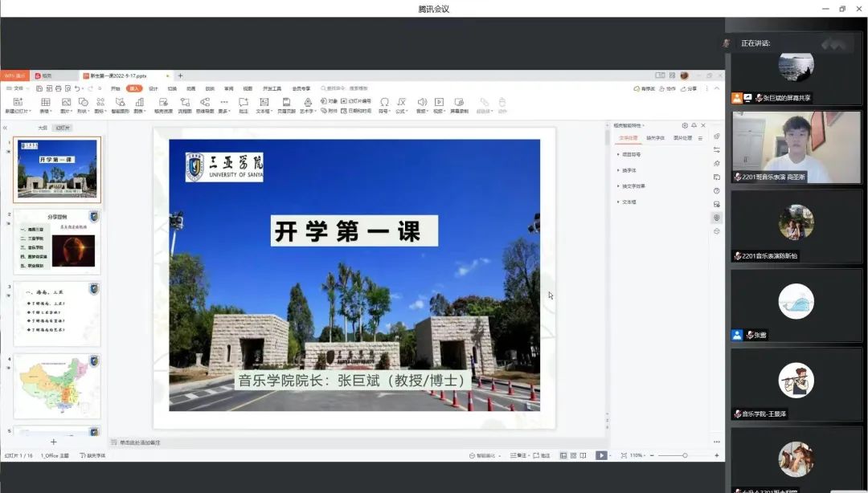Start 屏幕录制 screen recording
Image resolution: width=868 pixels, height=493 pixels.
point(459,103)
